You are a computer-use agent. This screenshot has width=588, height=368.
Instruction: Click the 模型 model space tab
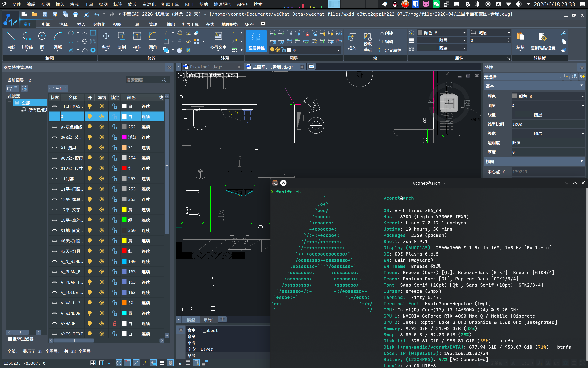pos(191,319)
